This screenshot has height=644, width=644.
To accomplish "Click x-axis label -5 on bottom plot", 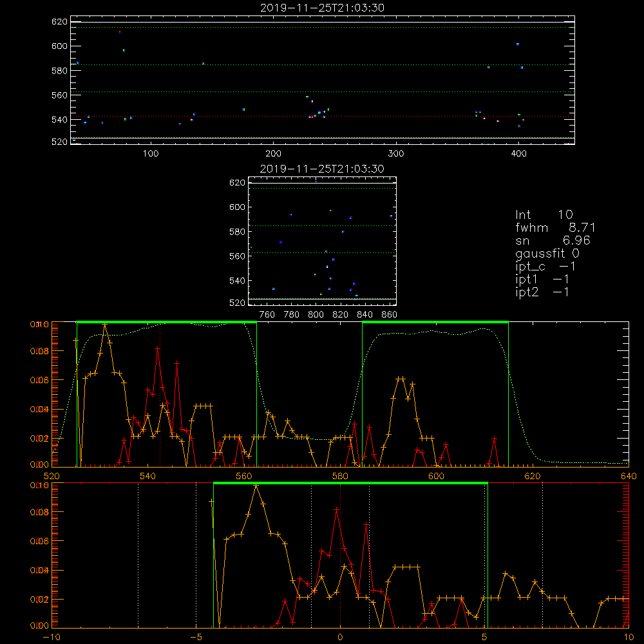I will pos(196,637).
